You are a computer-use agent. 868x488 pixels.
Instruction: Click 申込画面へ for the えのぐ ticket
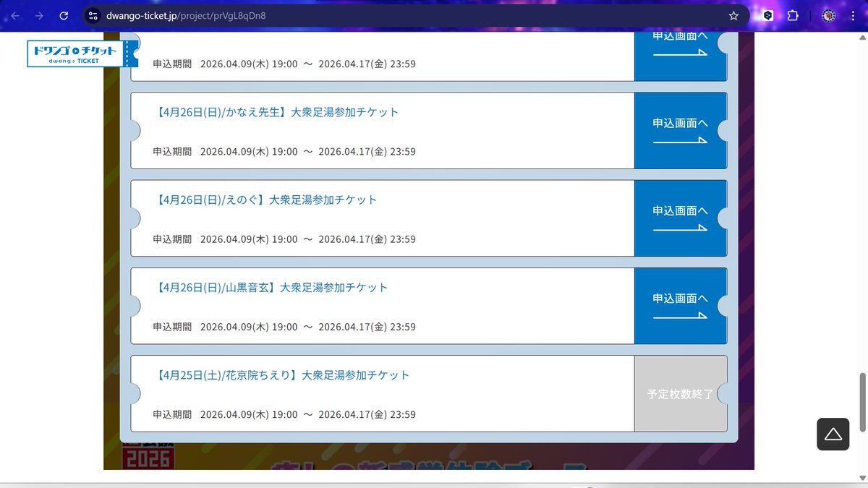pyautogui.click(x=680, y=218)
